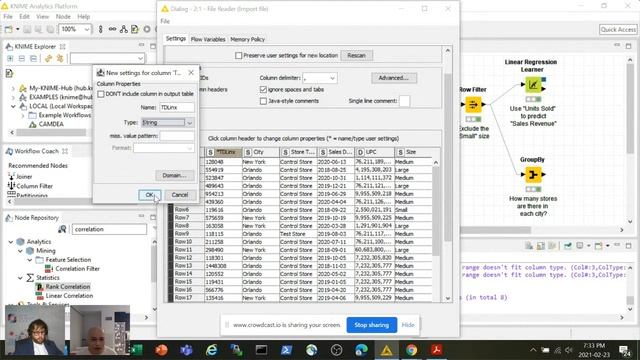This screenshot has width=640, height=360.
Task: Toggle Preserve user settings for new location
Action: [238, 55]
